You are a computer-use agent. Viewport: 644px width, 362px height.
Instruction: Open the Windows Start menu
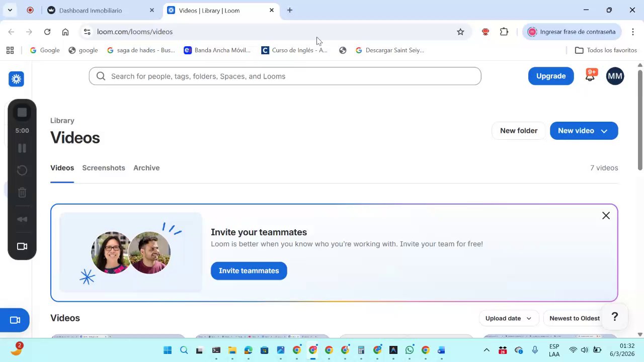click(168, 350)
